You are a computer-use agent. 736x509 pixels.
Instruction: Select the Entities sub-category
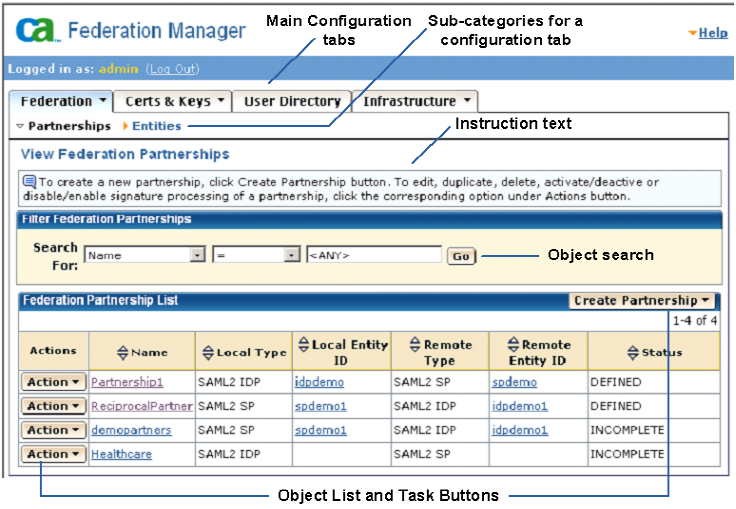click(156, 126)
